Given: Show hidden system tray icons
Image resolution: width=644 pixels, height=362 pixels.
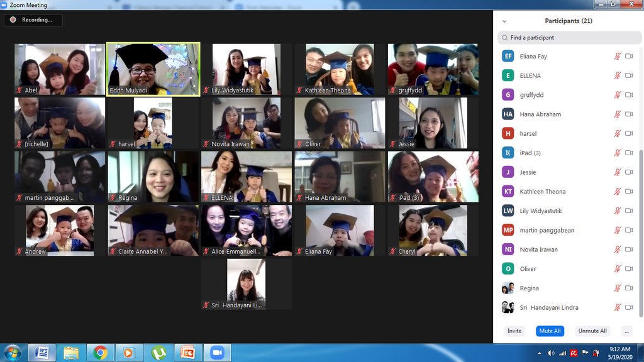Looking at the screenshot, I should click(540, 353).
